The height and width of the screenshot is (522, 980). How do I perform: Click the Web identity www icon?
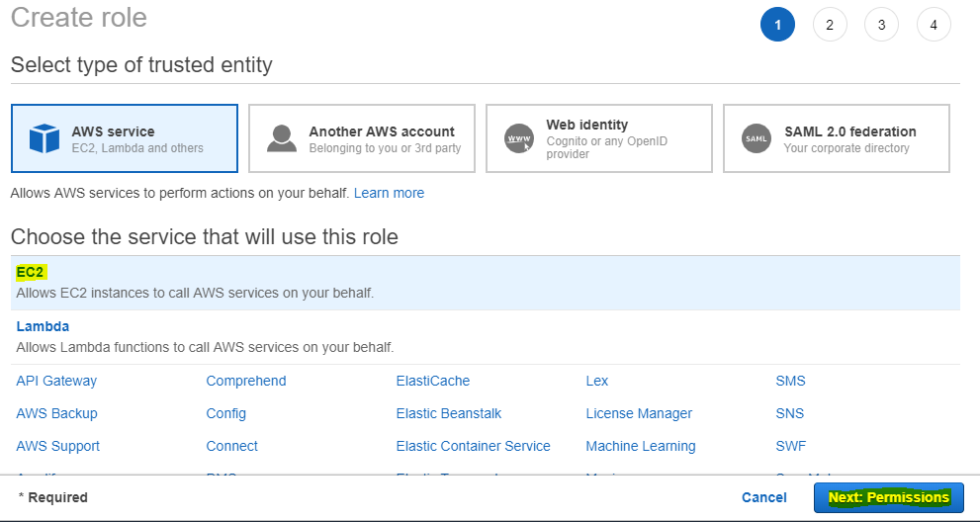click(x=519, y=138)
